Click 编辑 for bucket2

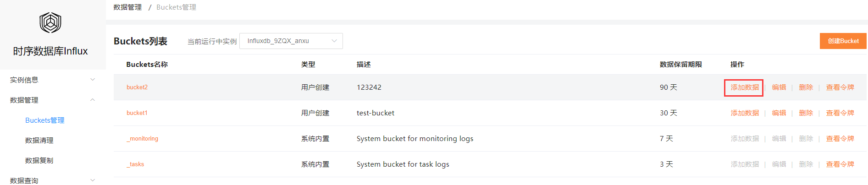pos(779,87)
